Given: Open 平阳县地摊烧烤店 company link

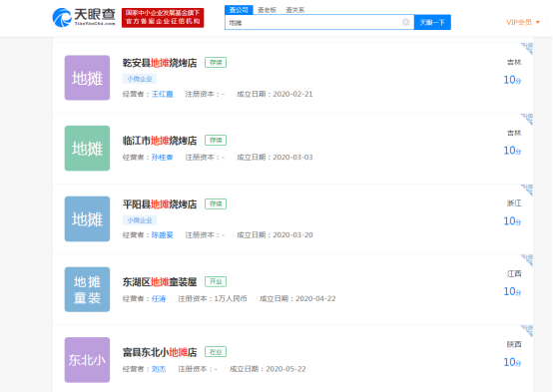Looking at the screenshot, I should pyautogui.click(x=160, y=204).
